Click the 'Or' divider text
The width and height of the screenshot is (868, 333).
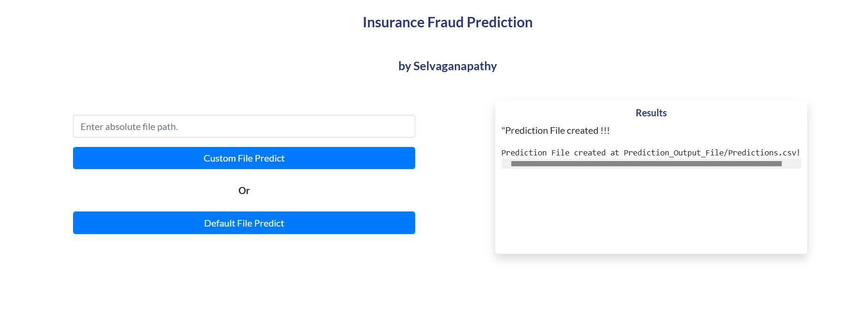point(244,190)
